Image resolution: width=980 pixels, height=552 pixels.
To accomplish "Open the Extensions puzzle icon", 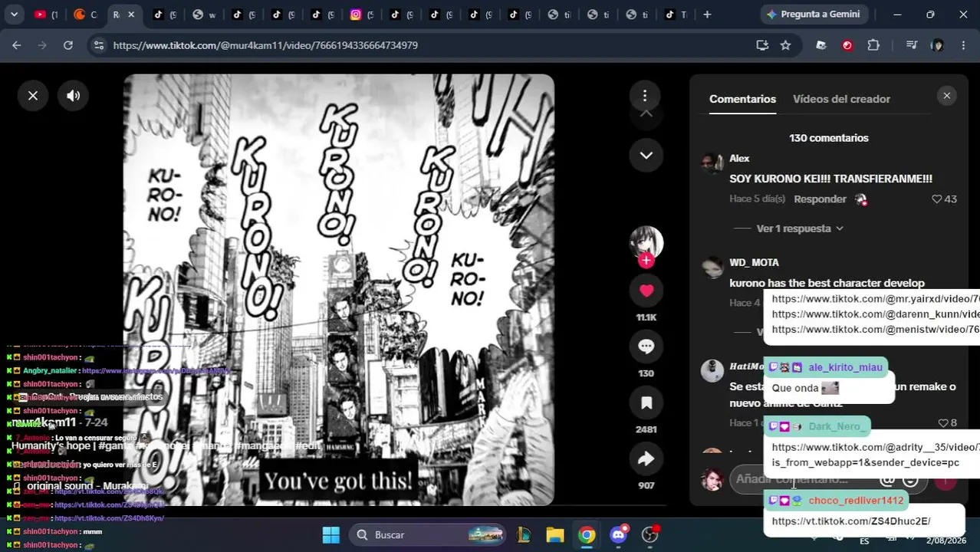I will (x=873, y=45).
